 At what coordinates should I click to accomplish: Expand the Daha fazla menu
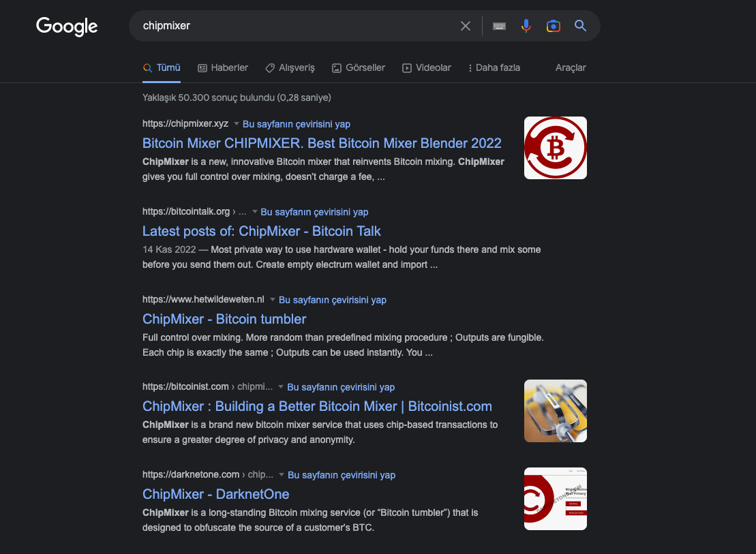(494, 68)
